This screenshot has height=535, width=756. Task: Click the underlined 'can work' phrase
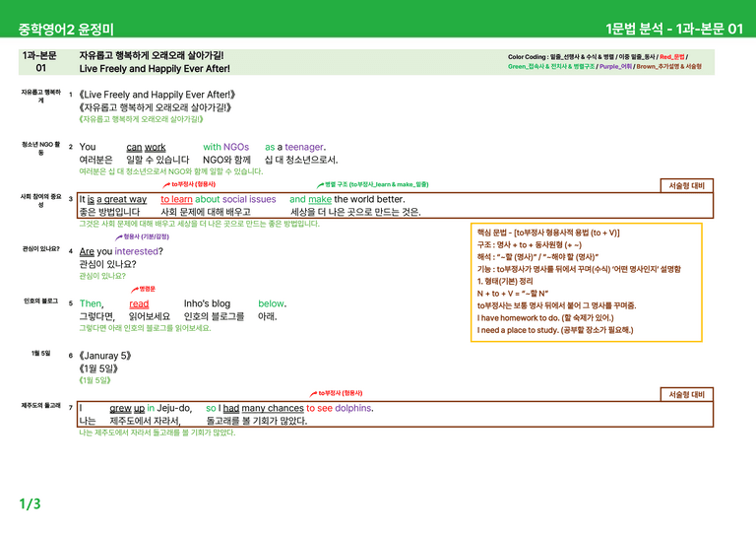pyautogui.click(x=146, y=147)
